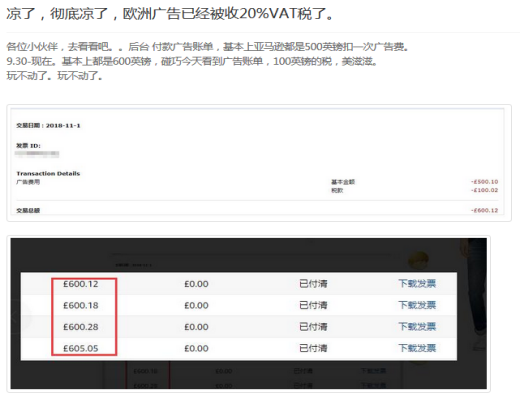Click the line starting 9.30-现在
This screenshot has width=521, height=395.
coord(192,61)
